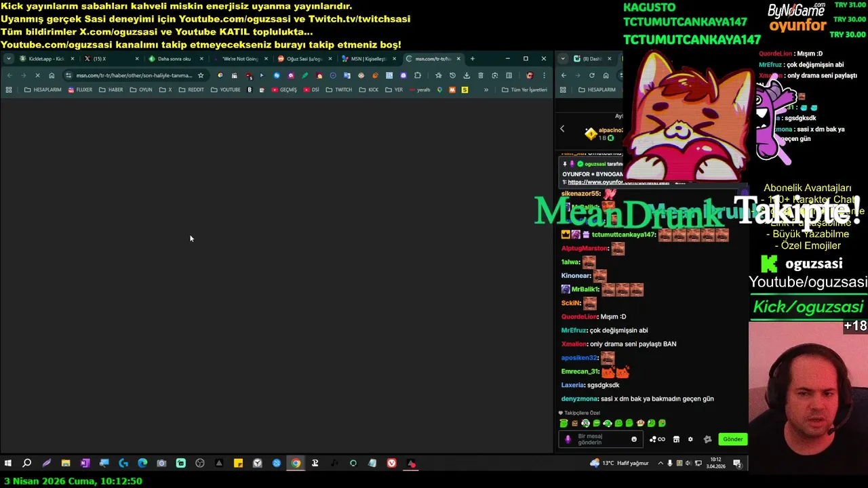
Task: Open the KICK bookmark folder
Action: 369,89
